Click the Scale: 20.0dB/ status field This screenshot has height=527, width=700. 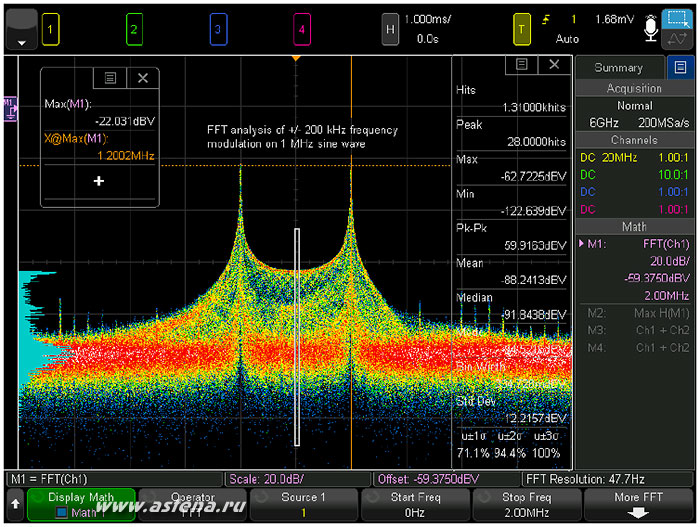298,479
